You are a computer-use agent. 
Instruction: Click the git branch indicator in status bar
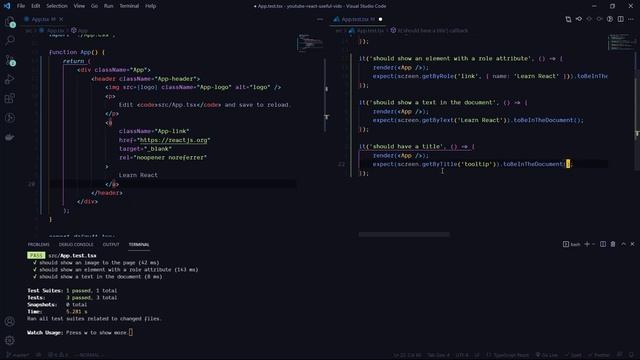18,355
